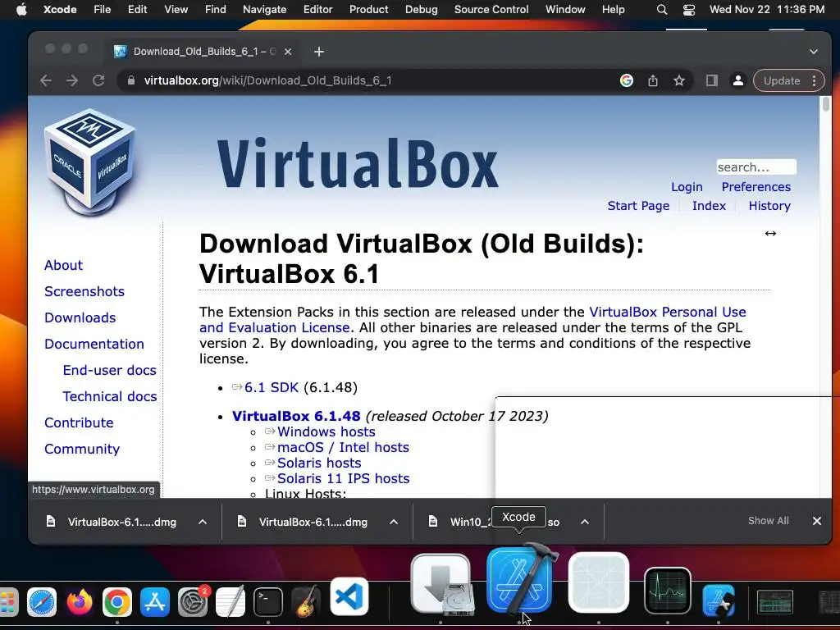The image size is (840, 630).
Task: Open Spotlight search in the menu bar
Action: point(662,10)
